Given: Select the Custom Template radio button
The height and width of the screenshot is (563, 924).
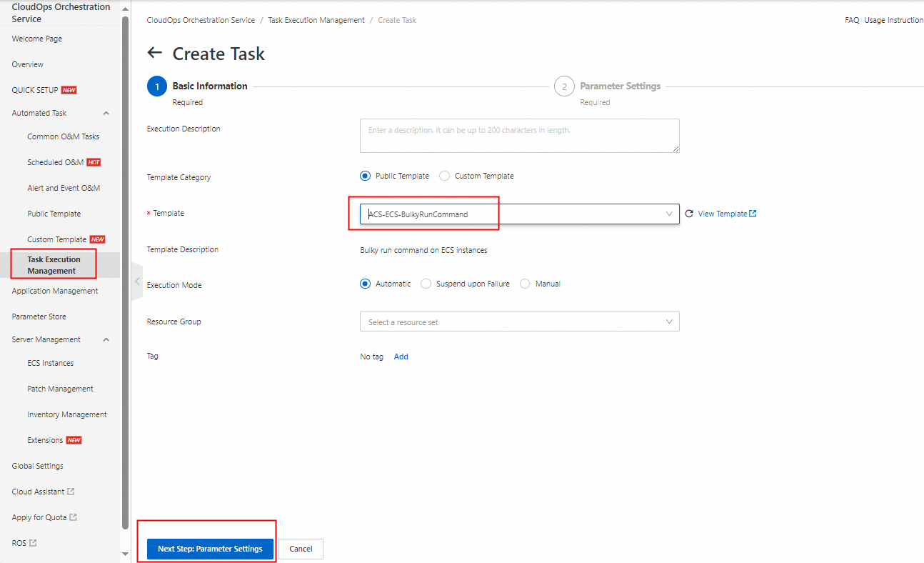Looking at the screenshot, I should click(x=445, y=176).
